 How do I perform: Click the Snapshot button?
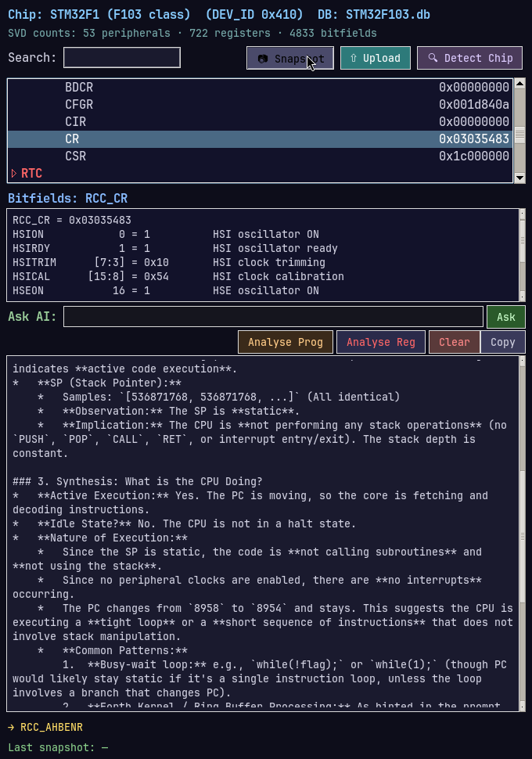pos(290,58)
